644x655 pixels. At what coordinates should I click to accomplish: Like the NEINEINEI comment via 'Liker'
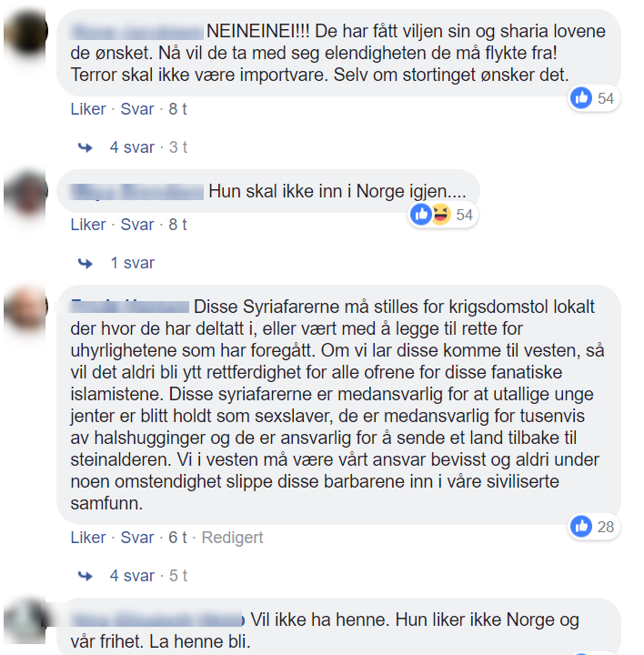click(88, 109)
